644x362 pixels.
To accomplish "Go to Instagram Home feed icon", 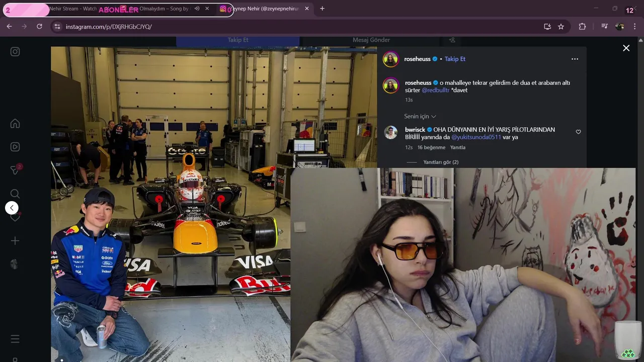I will 15,124.
